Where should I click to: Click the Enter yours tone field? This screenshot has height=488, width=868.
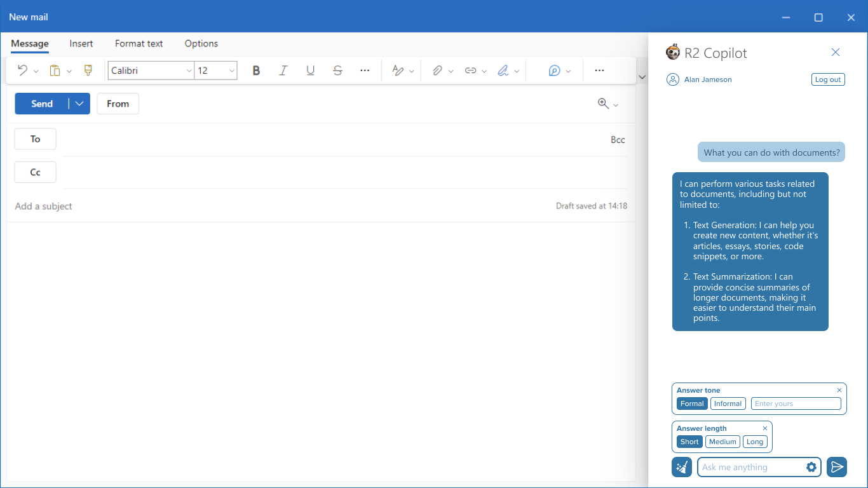[796, 403]
